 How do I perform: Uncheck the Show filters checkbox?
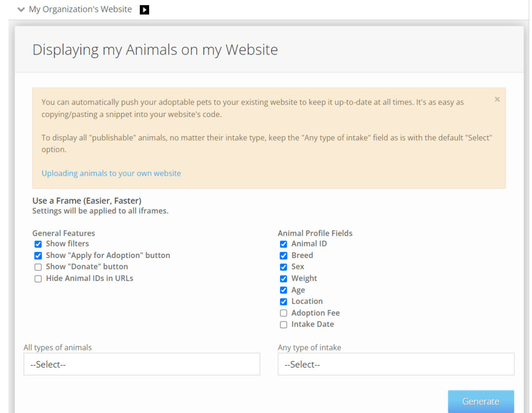tap(38, 244)
